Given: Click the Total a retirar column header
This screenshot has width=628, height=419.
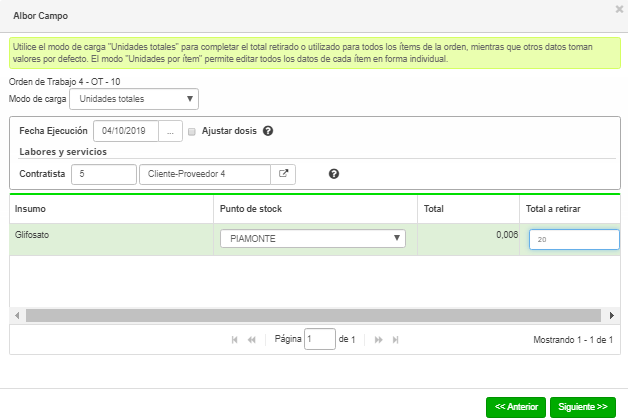Looking at the screenshot, I should coord(570,209).
